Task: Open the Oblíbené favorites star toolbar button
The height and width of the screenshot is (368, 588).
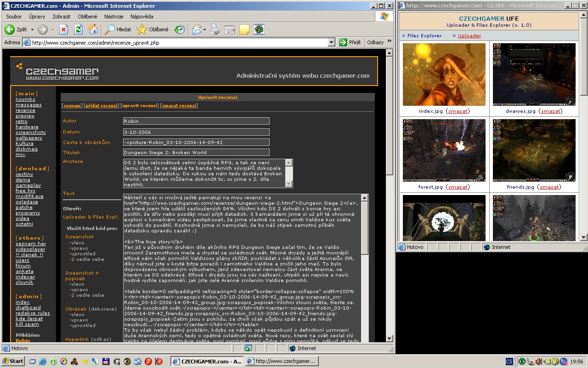Action: (x=153, y=29)
